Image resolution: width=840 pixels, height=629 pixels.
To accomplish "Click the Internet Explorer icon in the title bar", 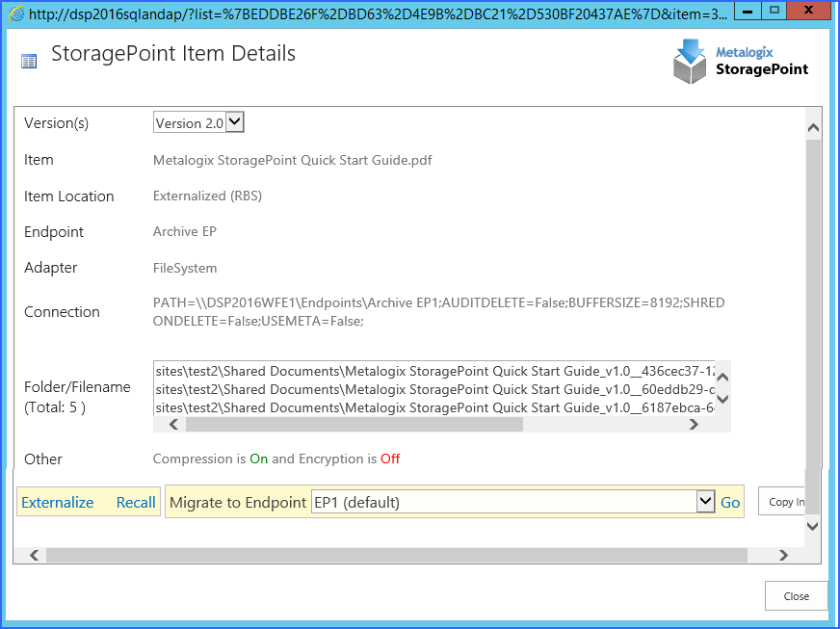I will [15, 13].
